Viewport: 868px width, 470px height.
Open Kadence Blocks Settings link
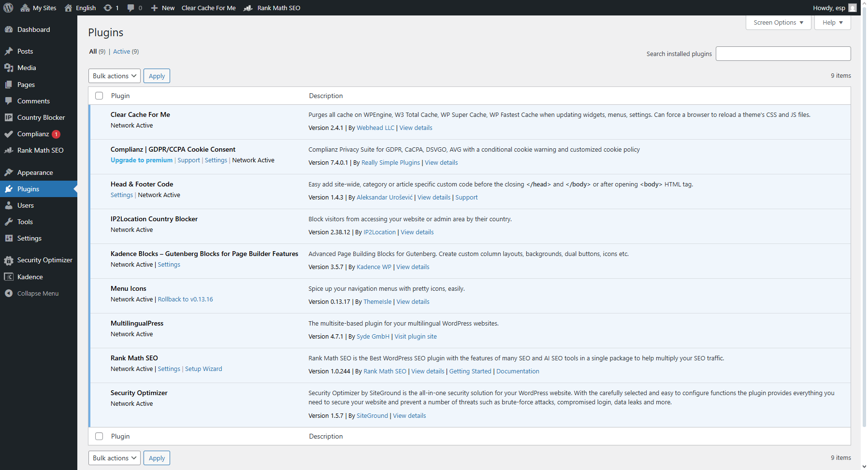pos(169,265)
